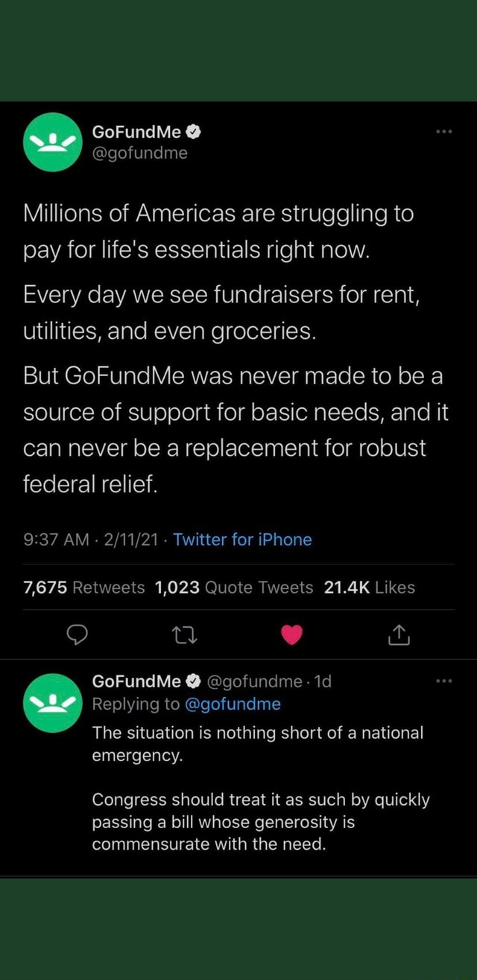Viewport: 477px width, 980px height.
Task: Tap the share icon on the main tweet
Action: coord(398,634)
